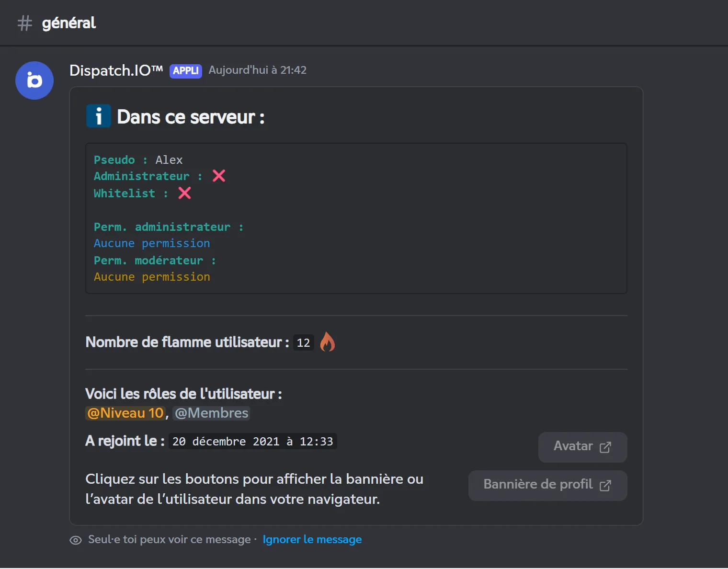Click the Voici les rôles de l'utilisateur heading
The image size is (728, 569).
click(183, 394)
